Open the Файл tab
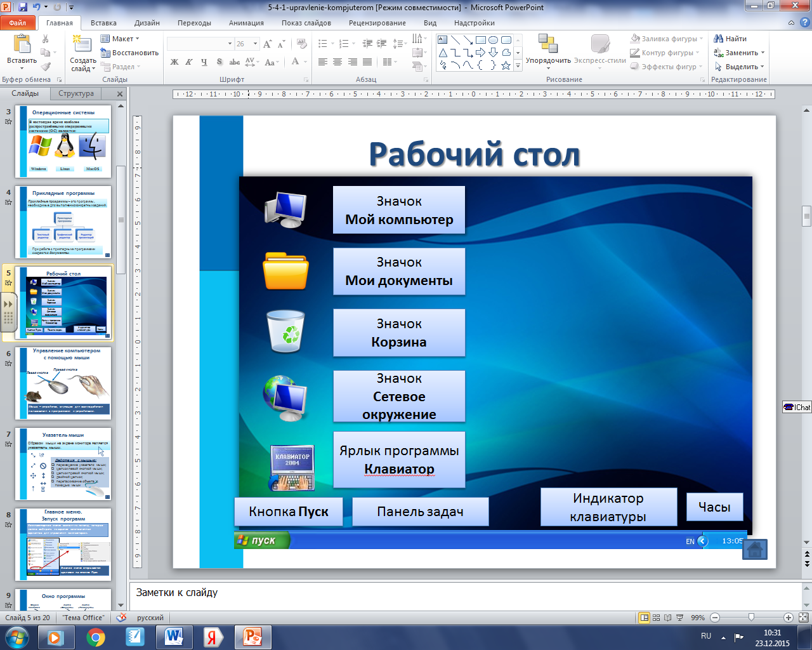 pyautogui.click(x=18, y=23)
